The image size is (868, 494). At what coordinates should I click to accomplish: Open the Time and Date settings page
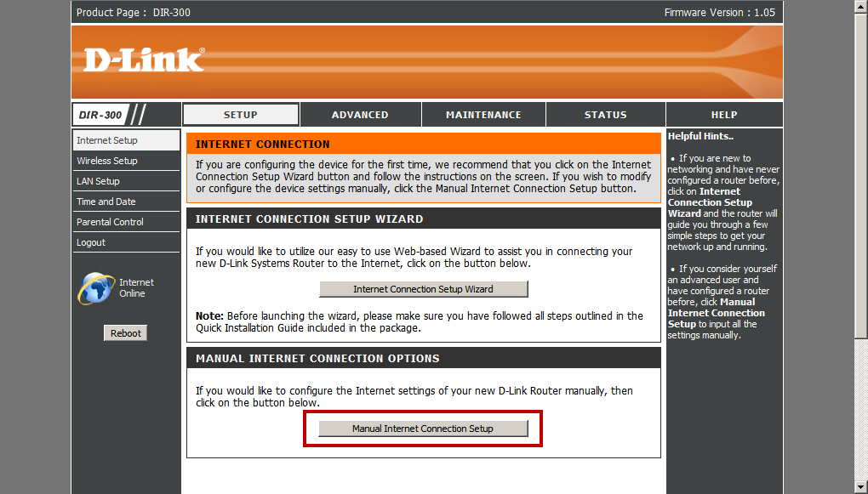106,202
